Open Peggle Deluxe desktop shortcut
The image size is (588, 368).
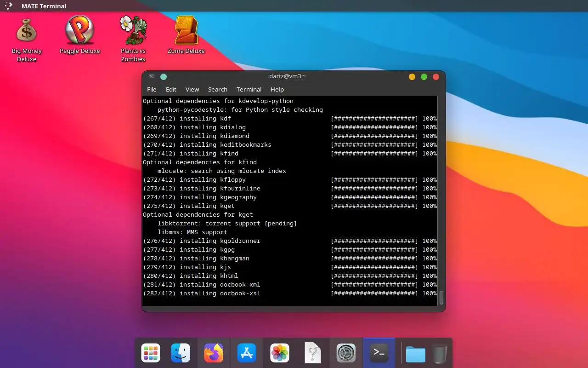coord(80,36)
